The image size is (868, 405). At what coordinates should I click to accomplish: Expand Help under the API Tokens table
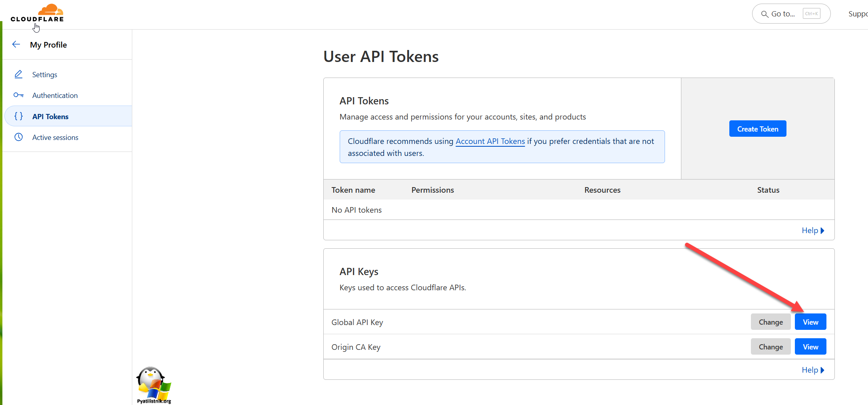pyautogui.click(x=813, y=230)
